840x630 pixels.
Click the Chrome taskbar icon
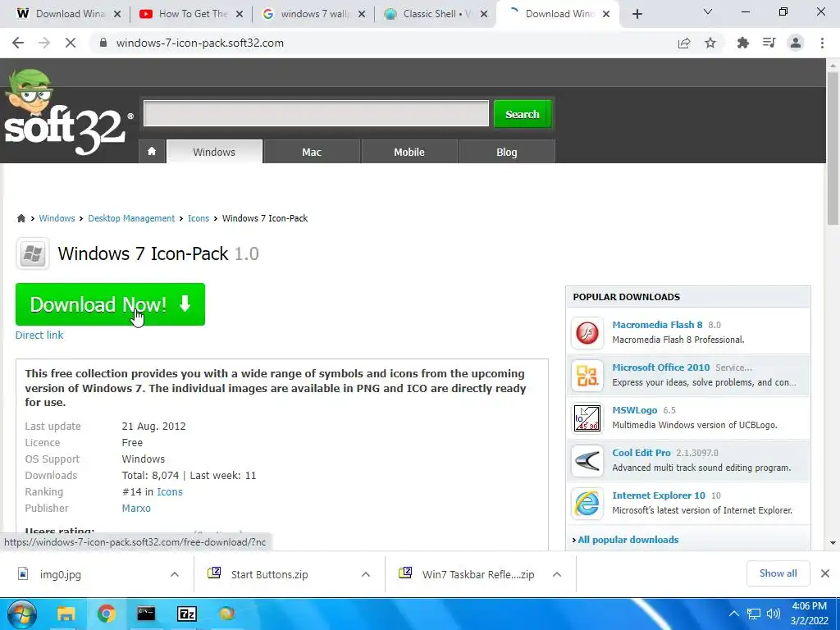point(107,614)
